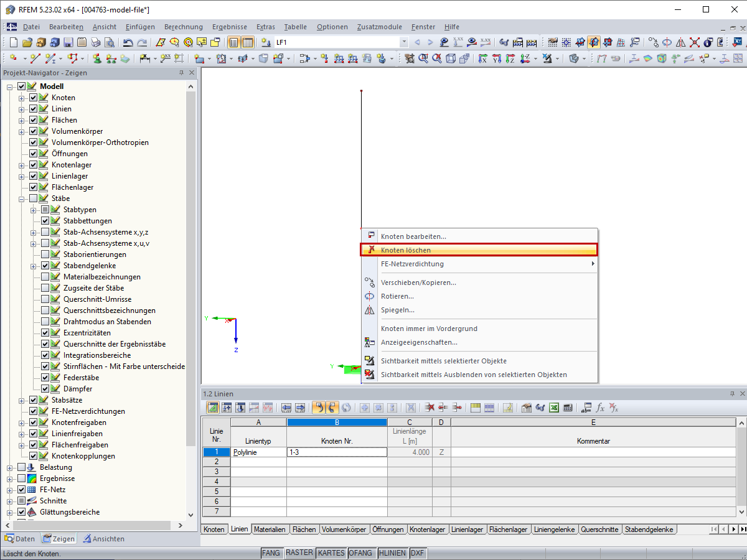The height and width of the screenshot is (560, 747).
Task: Collapse the Modell root node
Action: tap(10, 86)
